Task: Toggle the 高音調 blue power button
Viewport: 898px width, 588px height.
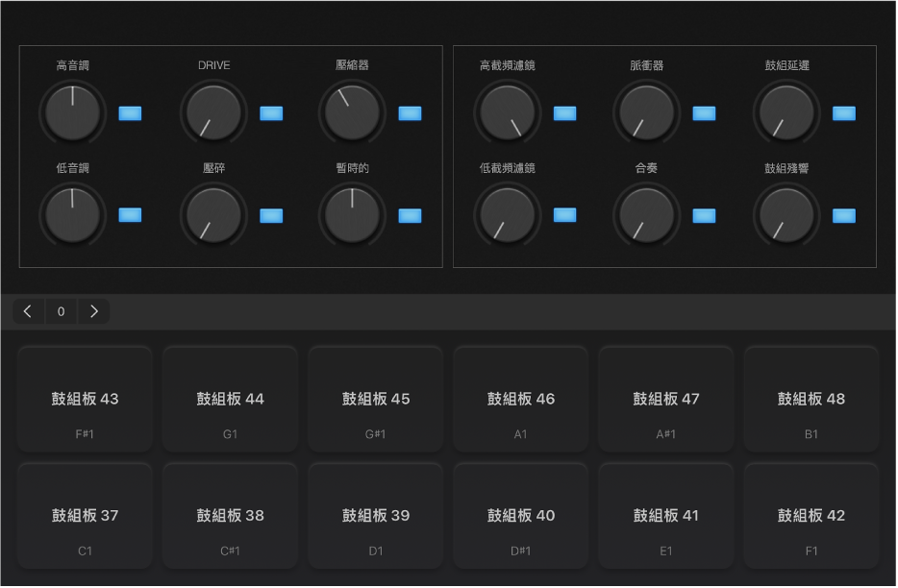Action: click(x=130, y=113)
